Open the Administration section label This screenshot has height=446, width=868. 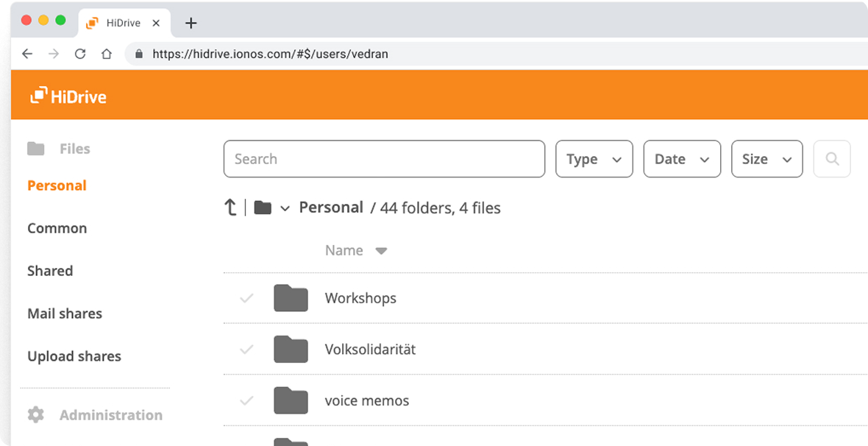click(x=111, y=415)
